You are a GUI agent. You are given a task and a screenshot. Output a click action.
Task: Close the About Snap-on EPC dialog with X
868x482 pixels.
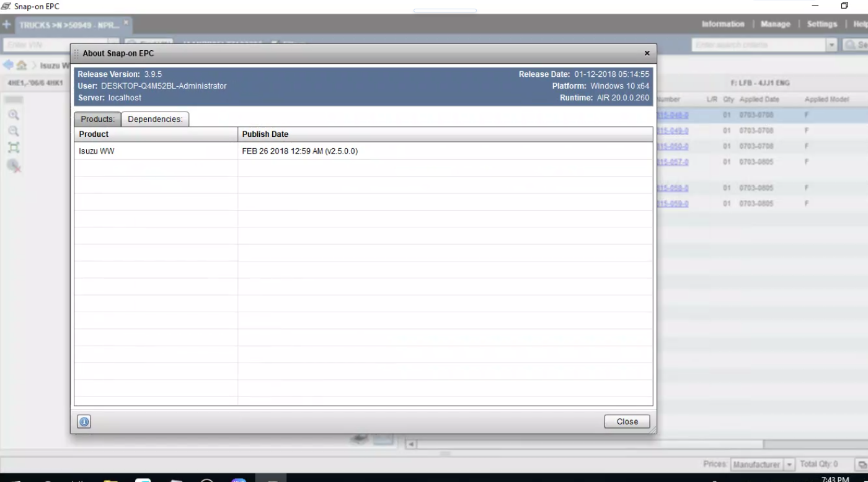pos(647,53)
